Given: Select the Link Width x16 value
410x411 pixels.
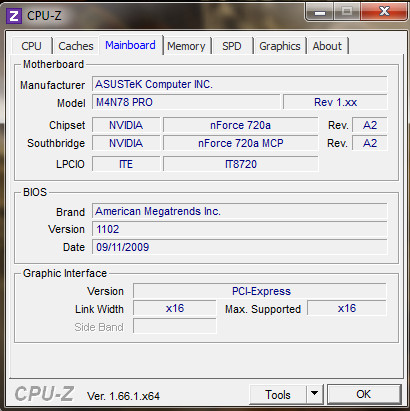Looking at the screenshot, I should point(175,308).
